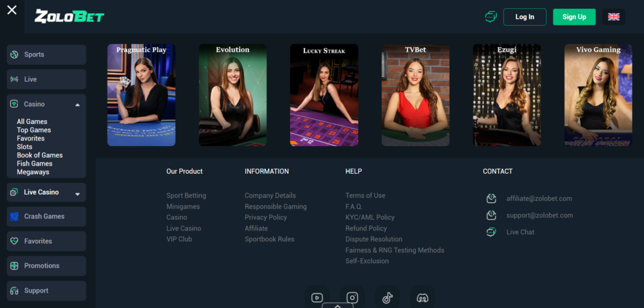
Task: Close the sidebar with the X icon
Action: click(12, 10)
